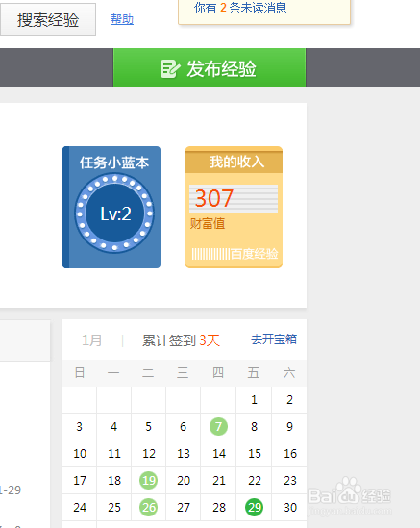Click calendar date 3
Viewport: 420px width, 528px height.
tap(80, 427)
